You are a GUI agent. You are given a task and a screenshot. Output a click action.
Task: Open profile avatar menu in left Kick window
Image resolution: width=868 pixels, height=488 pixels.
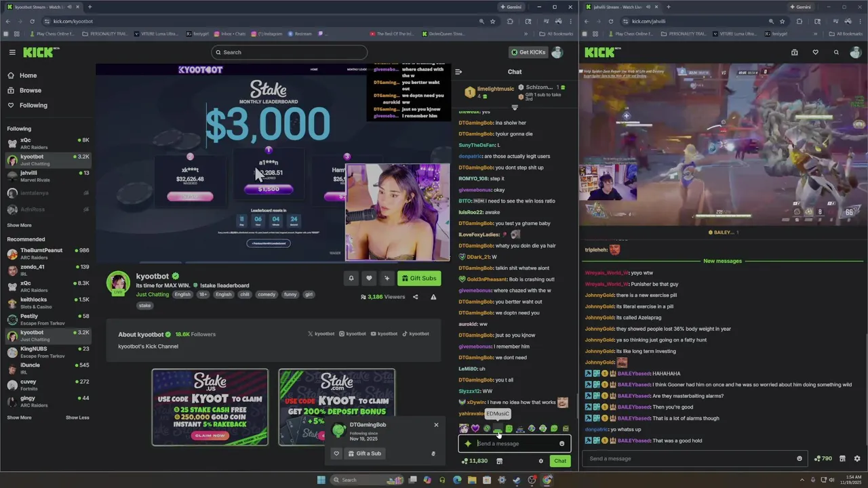coord(557,52)
